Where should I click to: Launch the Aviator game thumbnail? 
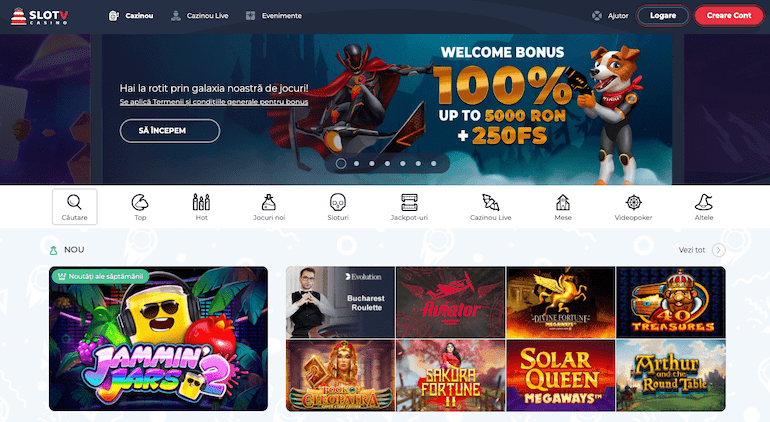450,302
